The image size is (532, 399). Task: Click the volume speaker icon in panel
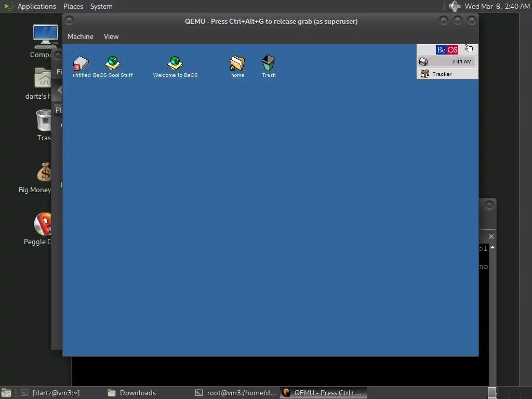(455, 6)
